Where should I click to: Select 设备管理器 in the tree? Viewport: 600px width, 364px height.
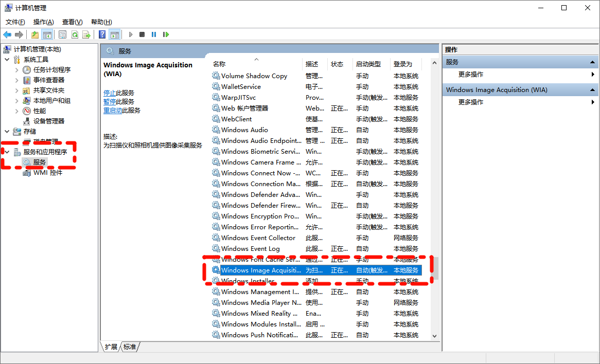[x=49, y=121]
